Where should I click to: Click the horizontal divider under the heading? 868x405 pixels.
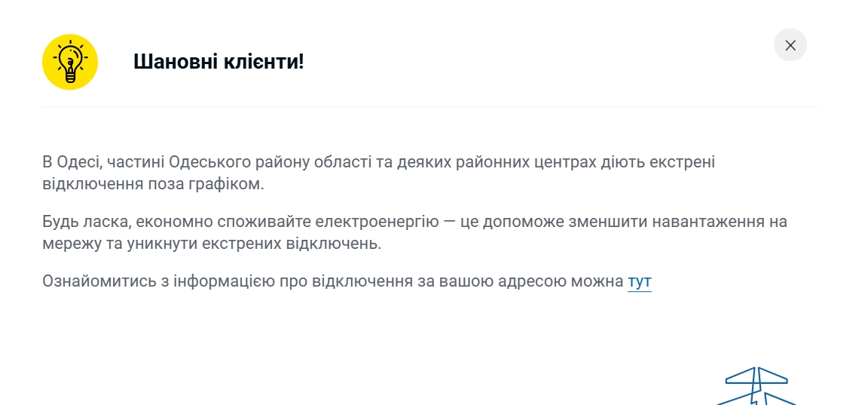coord(429,107)
